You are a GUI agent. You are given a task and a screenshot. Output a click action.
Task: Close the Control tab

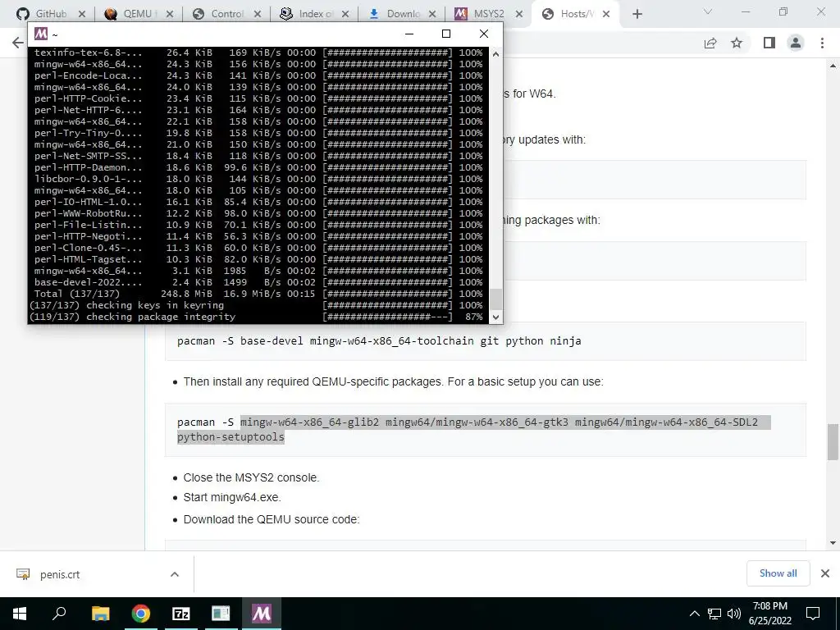pos(258,15)
